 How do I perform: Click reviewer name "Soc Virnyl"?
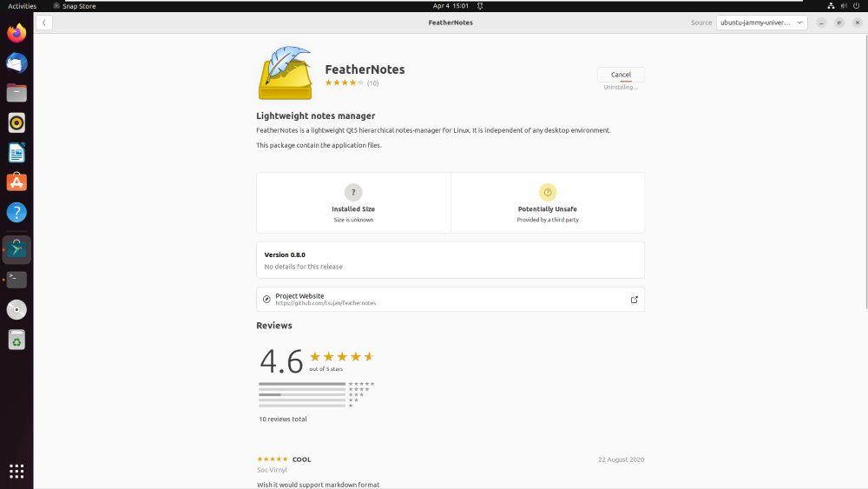(x=272, y=470)
